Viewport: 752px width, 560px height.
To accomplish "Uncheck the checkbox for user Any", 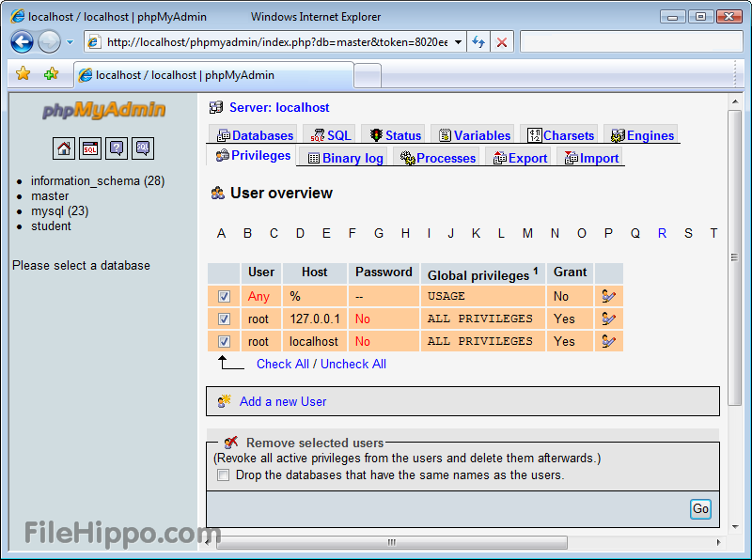I will pos(224,296).
